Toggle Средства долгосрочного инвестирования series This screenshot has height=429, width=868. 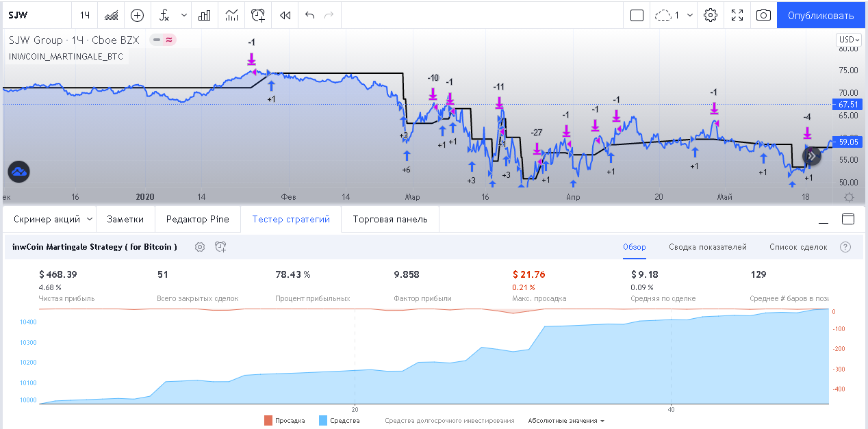pyautogui.click(x=449, y=421)
